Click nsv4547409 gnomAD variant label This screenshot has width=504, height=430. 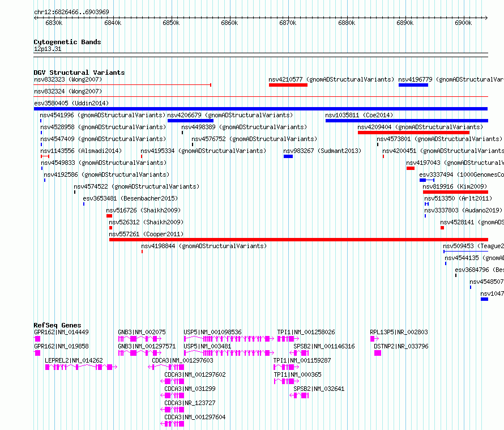pyautogui.click(x=103, y=139)
